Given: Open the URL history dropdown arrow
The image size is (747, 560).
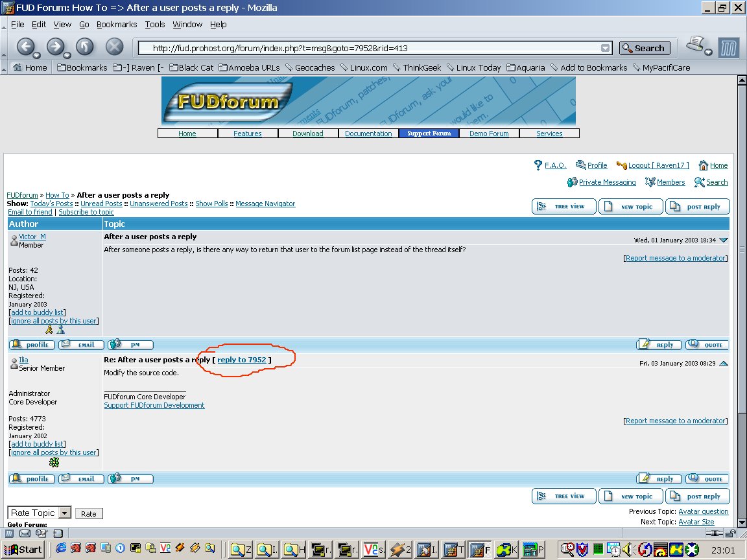Looking at the screenshot, I should (605, 48).
